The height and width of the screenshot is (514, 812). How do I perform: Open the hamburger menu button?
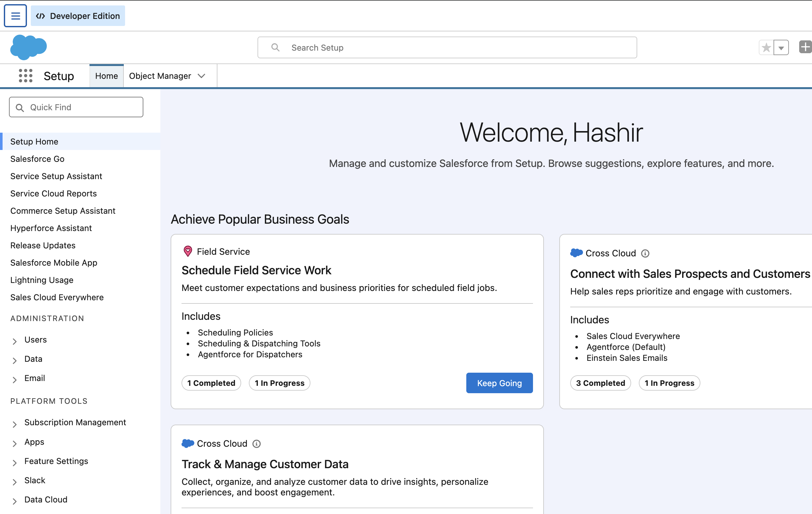tap(15, 16)
